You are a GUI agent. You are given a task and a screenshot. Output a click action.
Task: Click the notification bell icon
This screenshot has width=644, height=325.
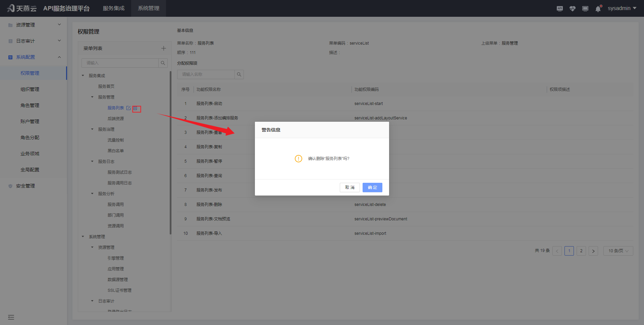[598, 9]
